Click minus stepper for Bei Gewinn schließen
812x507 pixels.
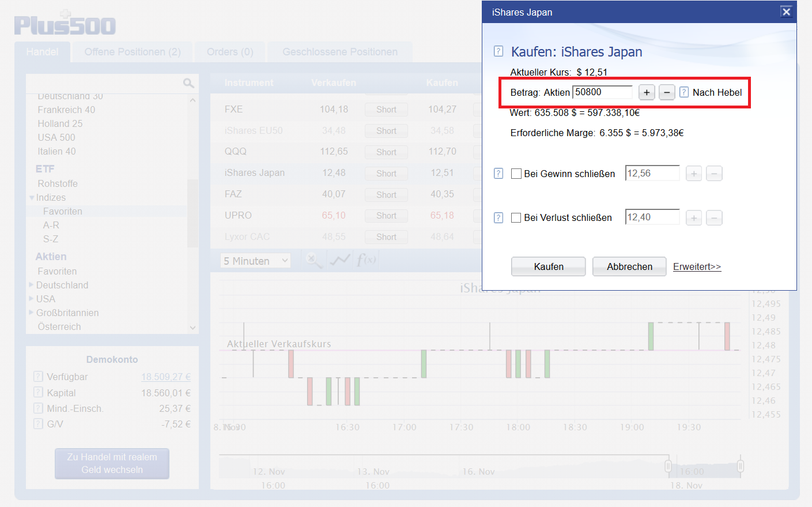click(x=714, y=174)
